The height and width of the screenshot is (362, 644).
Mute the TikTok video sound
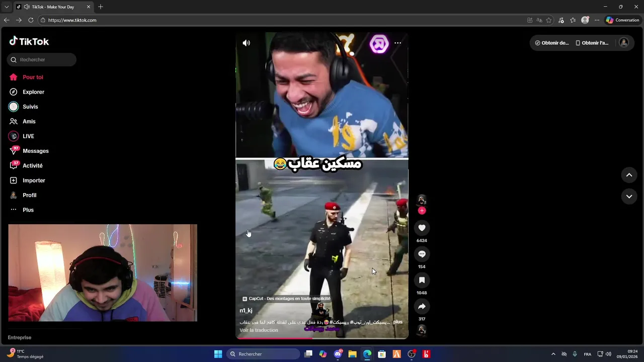pyautogui.click(x=246, y=43)
